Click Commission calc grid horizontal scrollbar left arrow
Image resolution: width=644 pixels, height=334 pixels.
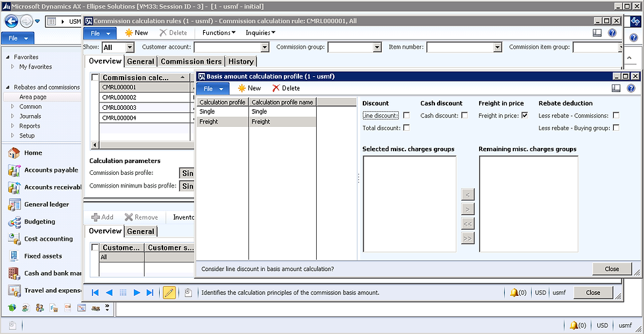click(x=95, y=145)
